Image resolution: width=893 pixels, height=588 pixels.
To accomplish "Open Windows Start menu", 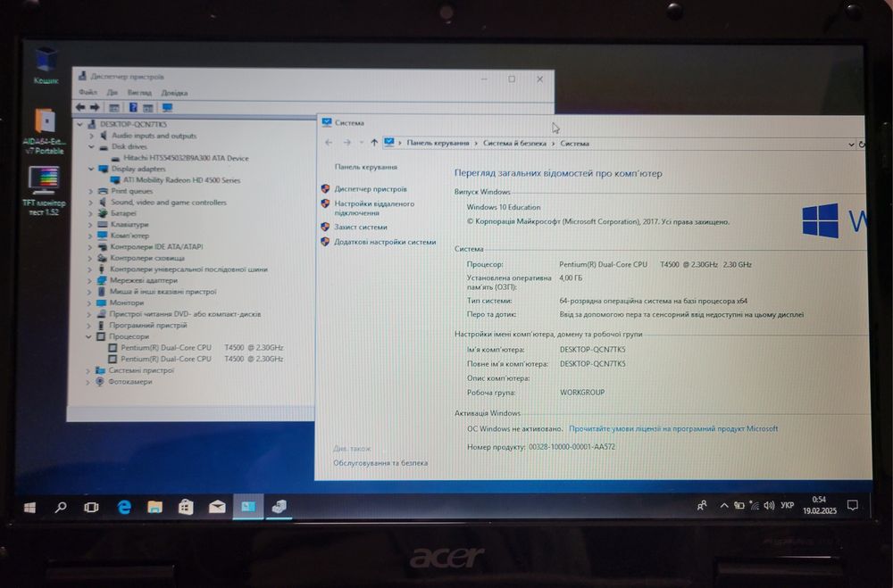I will pos(30,507).
